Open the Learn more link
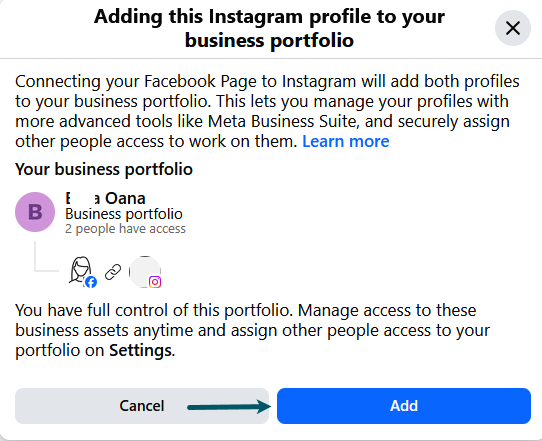The height and width of the screenshot is (441, 542). pyautogui.click(x=346, y=141)
